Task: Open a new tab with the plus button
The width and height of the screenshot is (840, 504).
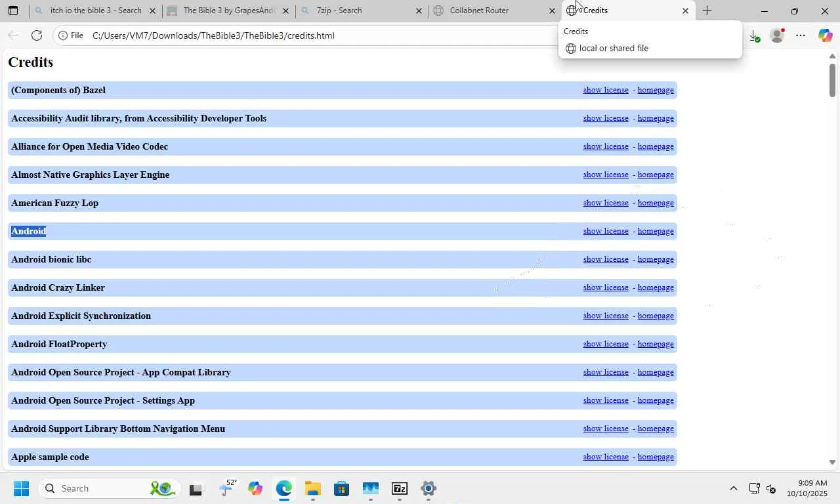Action: [707, 10]
